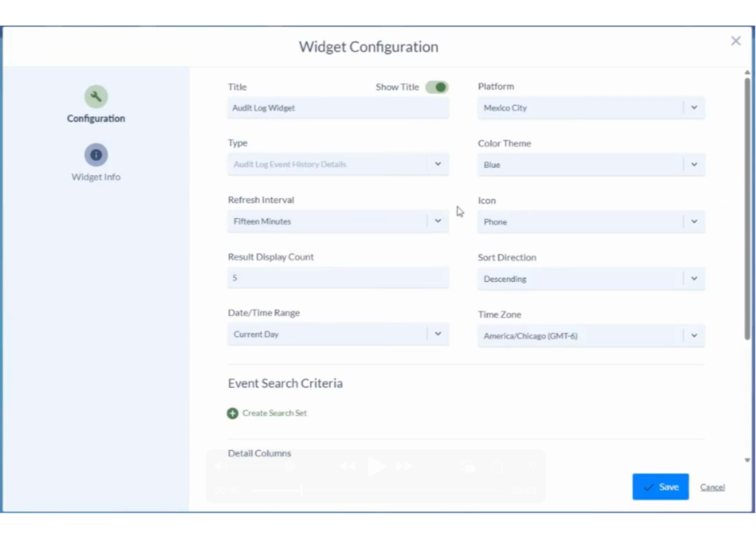Open the Sort Direction dropdown
The width and height of the screenshot is (756, 539).
[x=694, y=279]
